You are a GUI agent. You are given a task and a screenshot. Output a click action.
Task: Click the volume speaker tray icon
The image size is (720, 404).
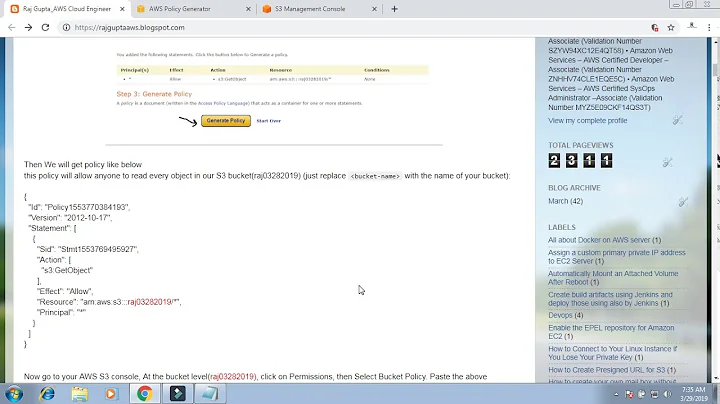[667, 394]
